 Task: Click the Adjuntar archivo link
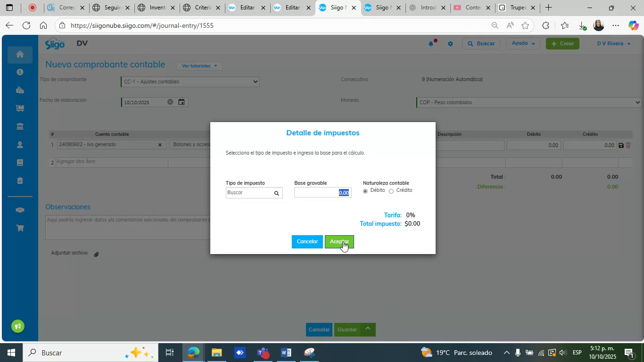69,253
